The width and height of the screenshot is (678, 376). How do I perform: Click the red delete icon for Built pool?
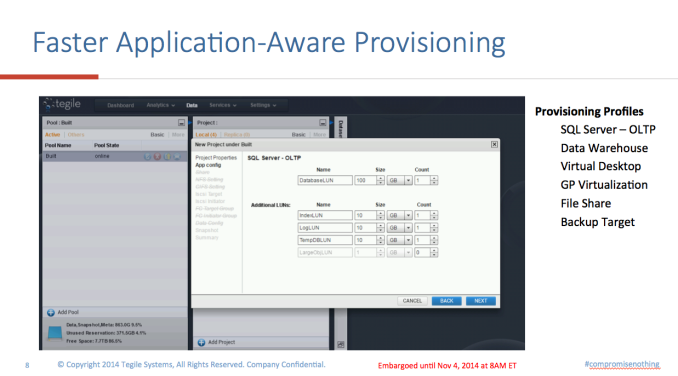157,156
